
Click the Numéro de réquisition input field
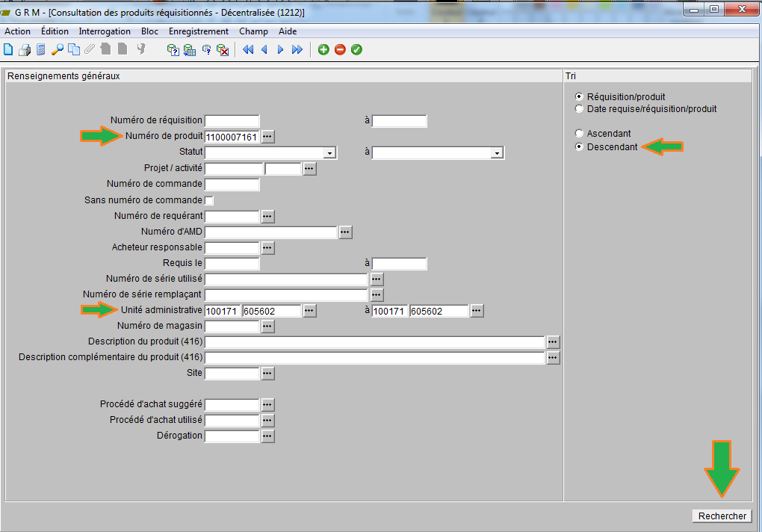point(232,121)
